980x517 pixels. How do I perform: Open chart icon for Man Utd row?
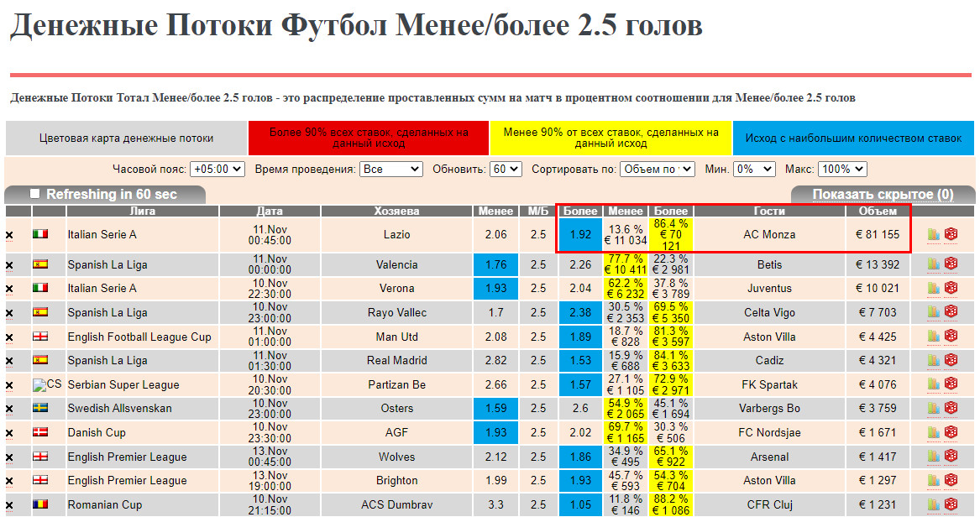pos(933,337)
